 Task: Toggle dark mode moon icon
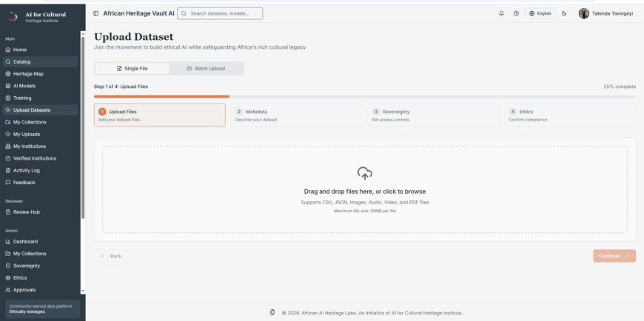(x=564, y=13)
